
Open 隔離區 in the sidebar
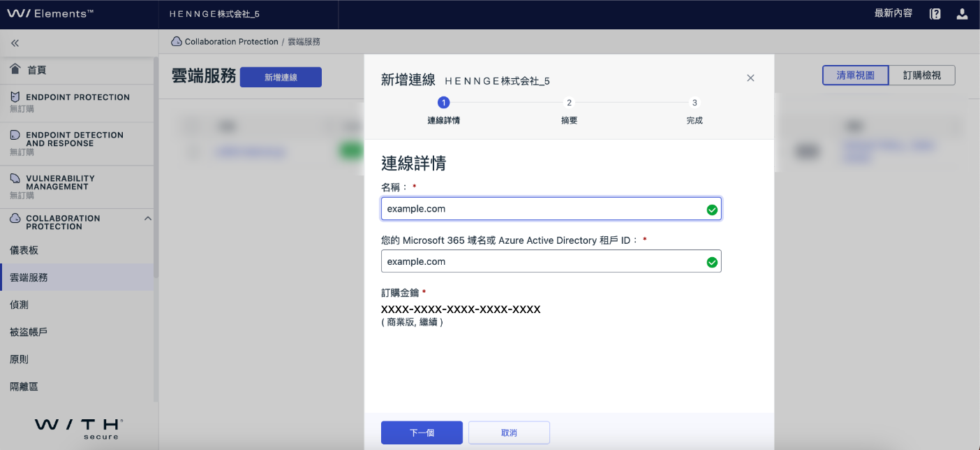coord(77,386)
